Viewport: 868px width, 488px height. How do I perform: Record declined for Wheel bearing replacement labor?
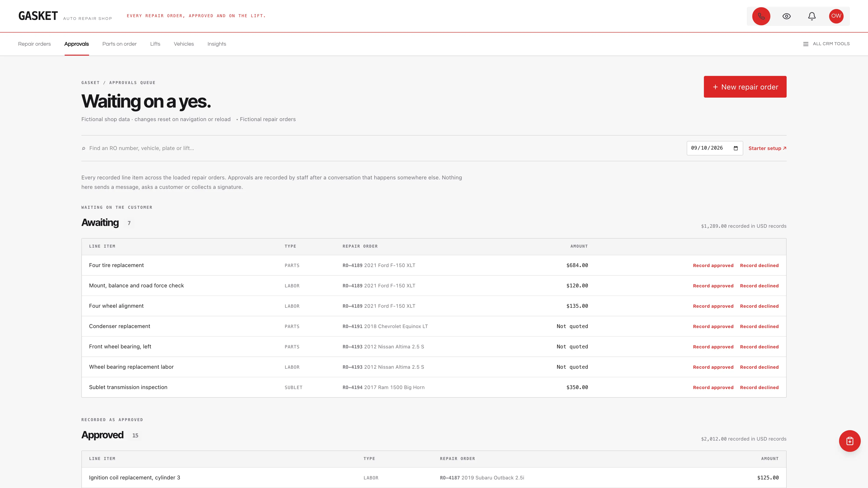[x=759, y=367]
